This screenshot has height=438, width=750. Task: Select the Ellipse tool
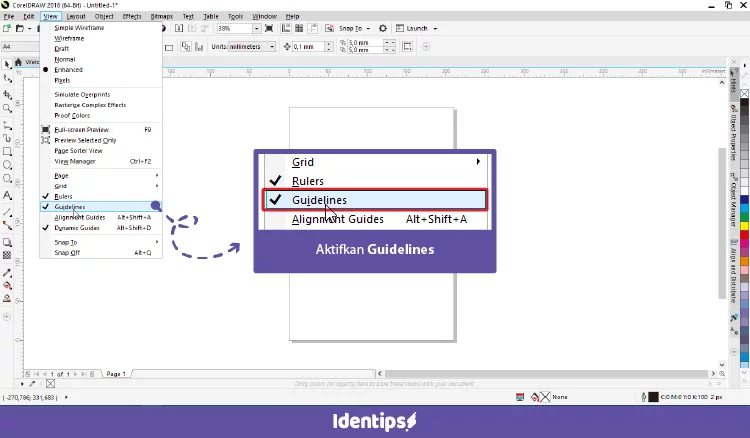7,165
